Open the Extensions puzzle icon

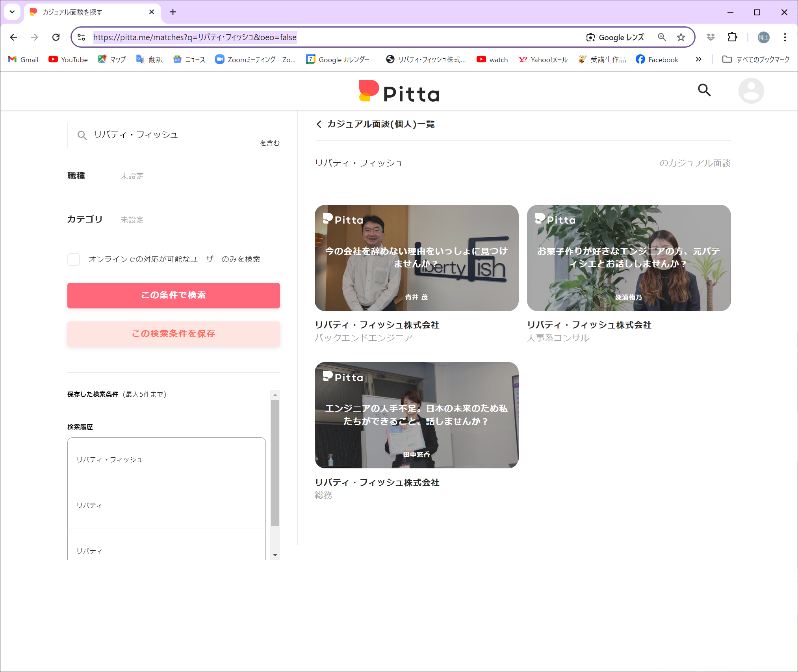pyautogui.click(x=732, y=37)
